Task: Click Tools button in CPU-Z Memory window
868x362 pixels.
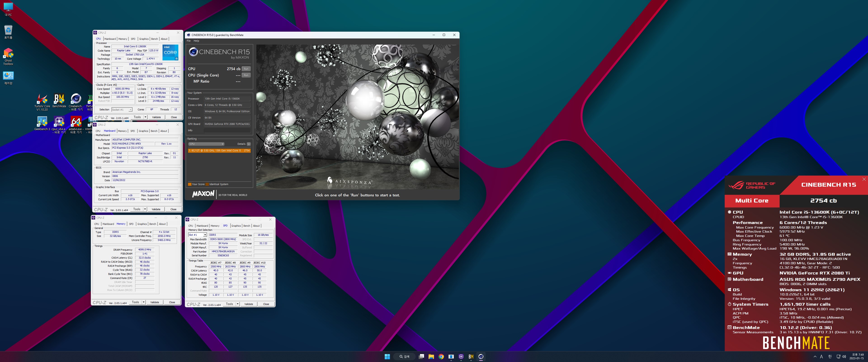Action: pyautogui.click(x=135, y=302)
